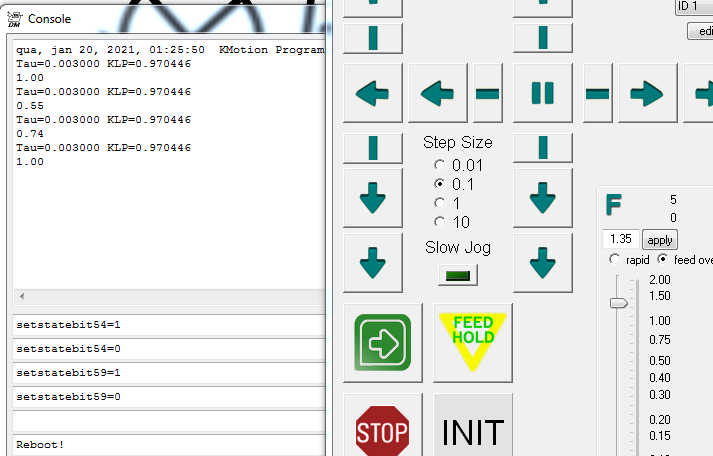Image resolution: width=713 pixels, height=456 pixels.
Task: Click the Console horizontal scrollbar left arrow
Action: [x=21, y=298]
